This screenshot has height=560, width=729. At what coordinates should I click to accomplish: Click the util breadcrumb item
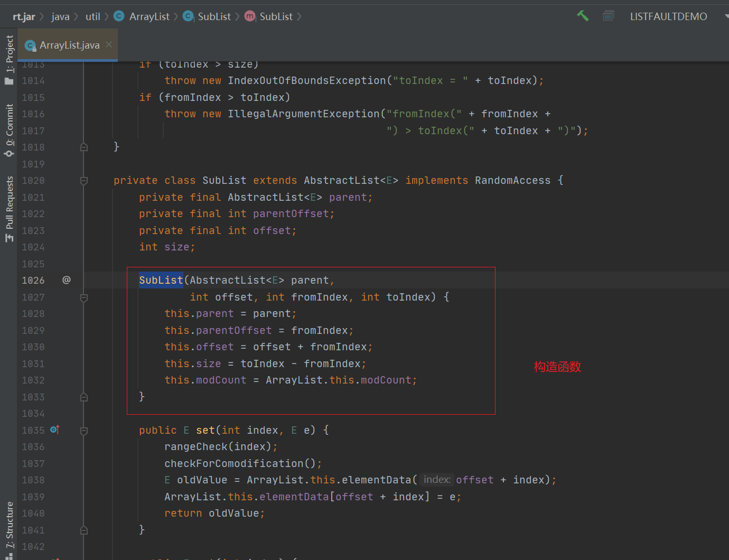pyautogui.click(x=93, y=16)
